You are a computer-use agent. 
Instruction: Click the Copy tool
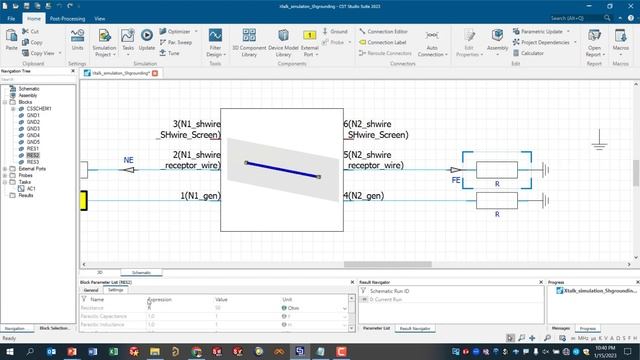point(32,42)
